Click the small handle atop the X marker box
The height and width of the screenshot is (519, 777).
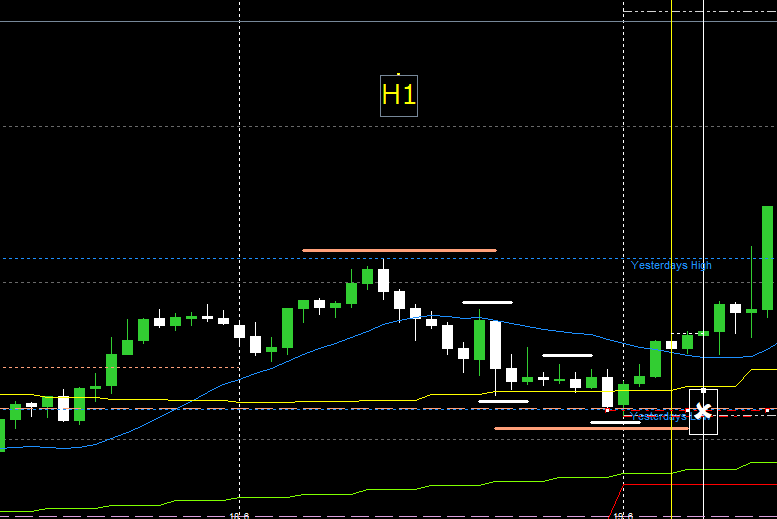(703, 390)
